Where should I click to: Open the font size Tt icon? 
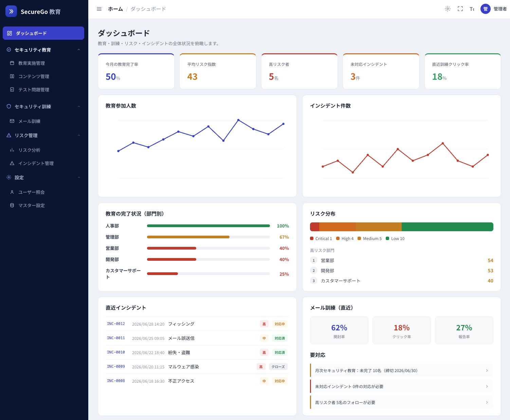click(x=472, y=9)
